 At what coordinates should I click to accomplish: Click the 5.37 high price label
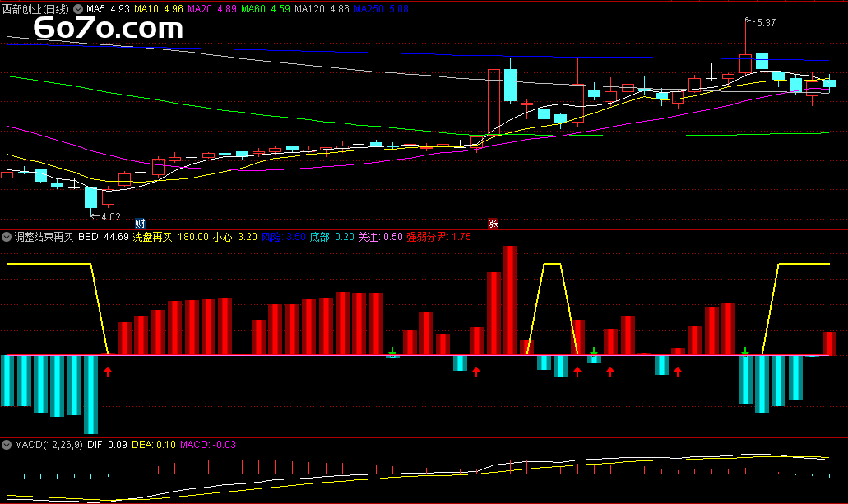pyautogui.click(x=766, y=23)
